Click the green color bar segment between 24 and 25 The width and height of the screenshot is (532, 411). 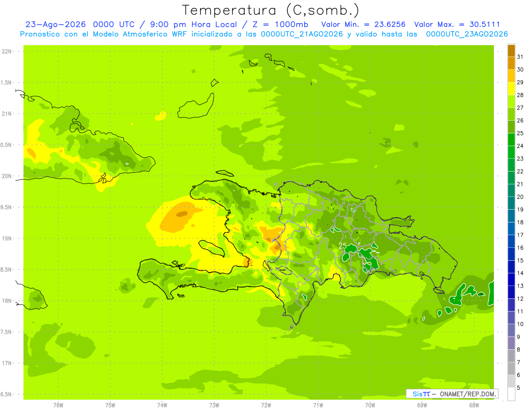pos(511,139)
